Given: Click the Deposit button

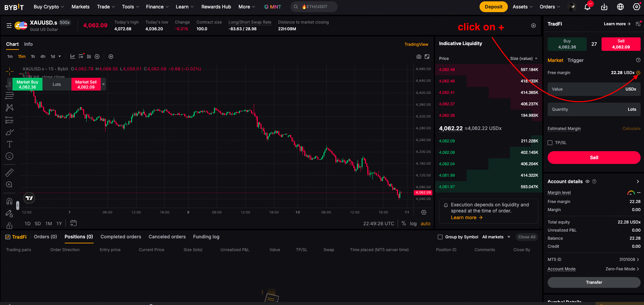Looking at the screenshot, I should pos(493,7).
